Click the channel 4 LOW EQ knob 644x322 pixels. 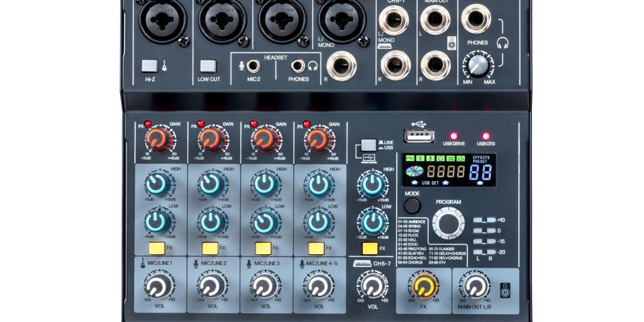point(318,222)
